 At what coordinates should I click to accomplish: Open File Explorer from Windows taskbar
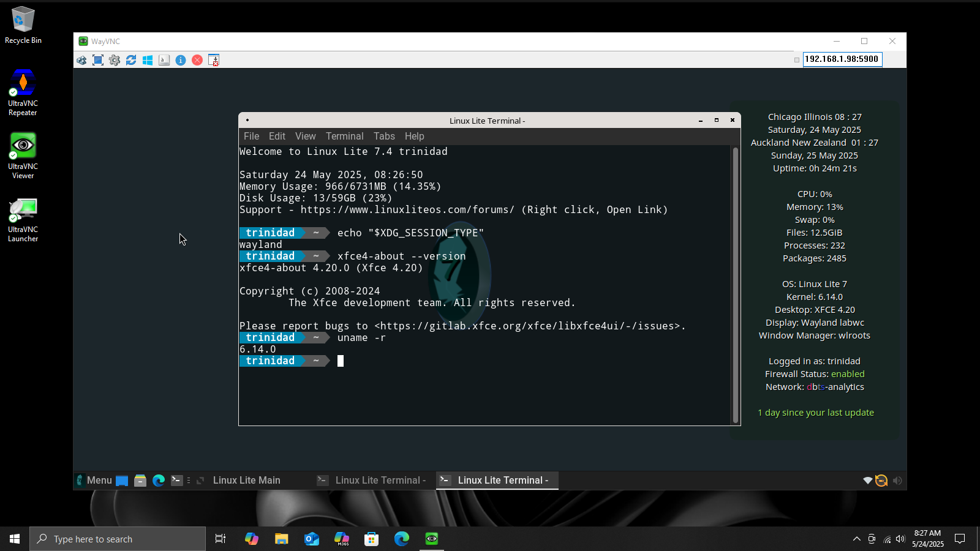pos(281,539)
